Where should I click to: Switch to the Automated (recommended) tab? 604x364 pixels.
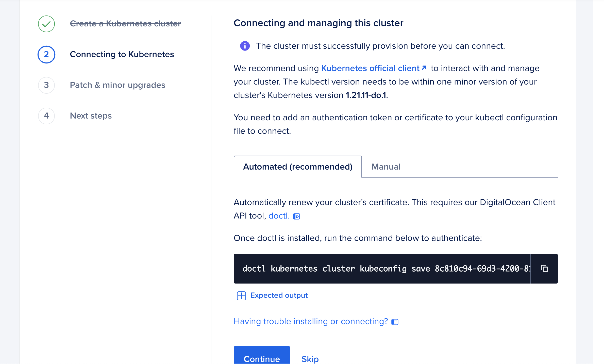click(298, 167)
